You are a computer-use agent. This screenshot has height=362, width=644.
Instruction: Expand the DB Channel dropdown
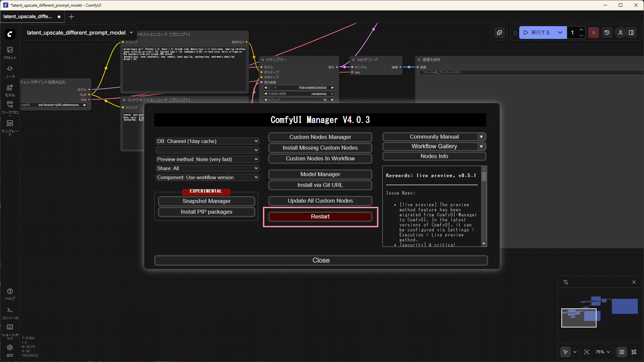[x=207, y=141]
